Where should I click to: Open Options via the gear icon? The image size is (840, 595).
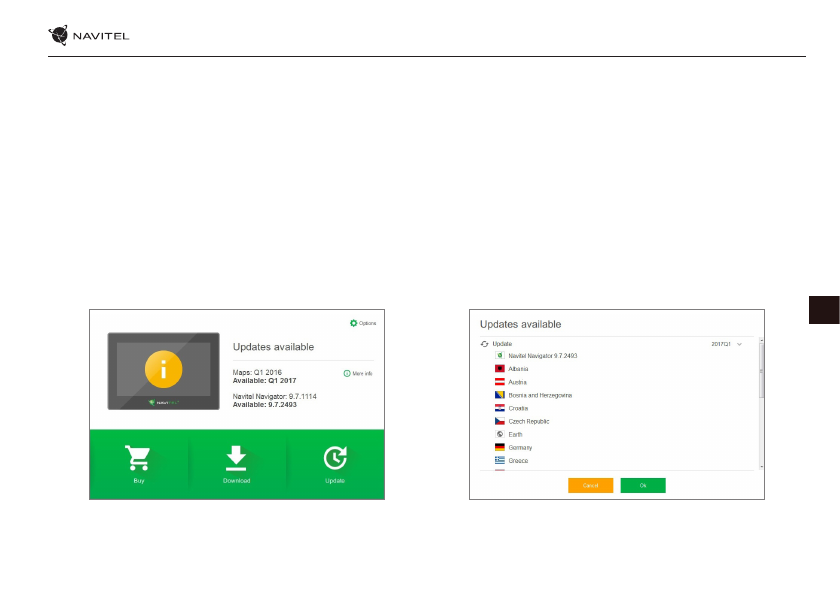(x=354, y=323)
